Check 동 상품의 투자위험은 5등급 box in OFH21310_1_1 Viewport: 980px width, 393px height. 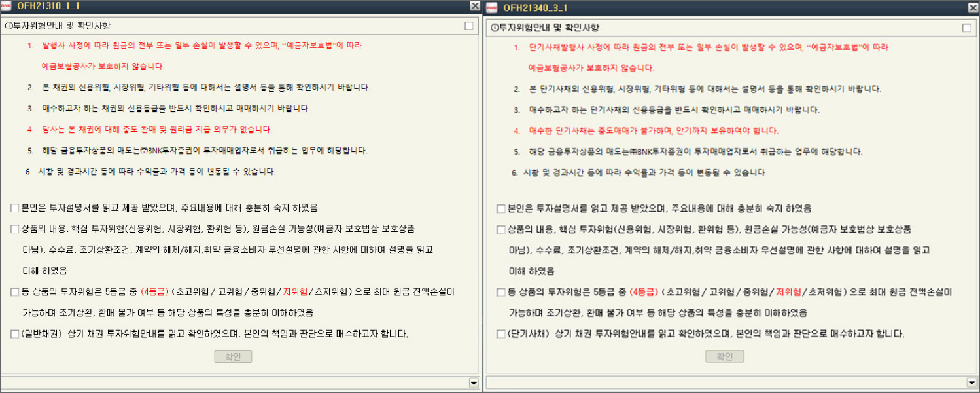pyautogui.click(x=14, y=292)
